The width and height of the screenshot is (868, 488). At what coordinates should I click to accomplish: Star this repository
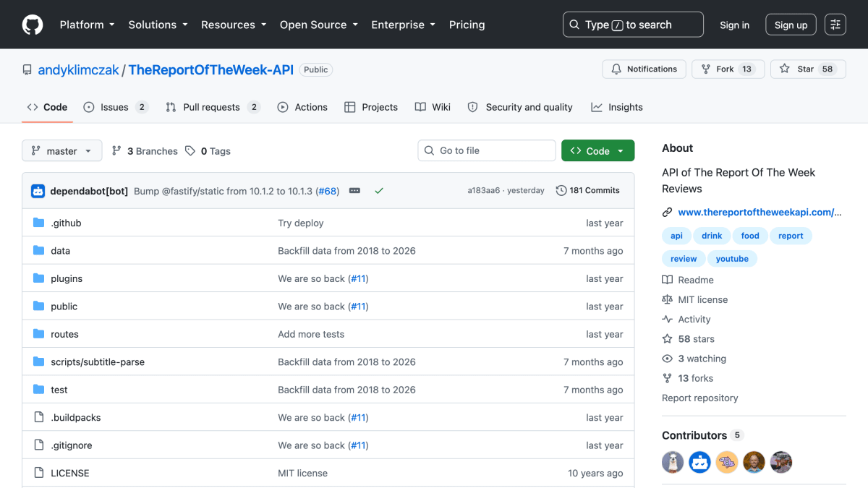click(808, 69)
